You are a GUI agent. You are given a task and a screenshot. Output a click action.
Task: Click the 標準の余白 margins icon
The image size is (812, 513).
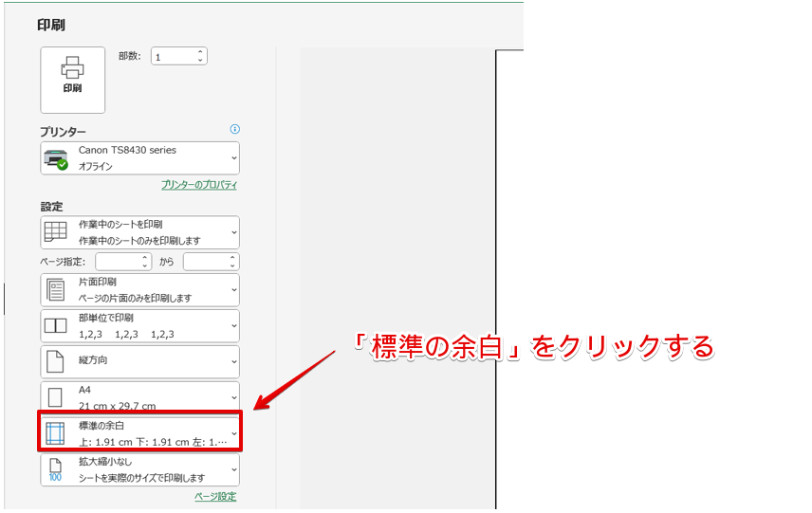coord(55,433)
